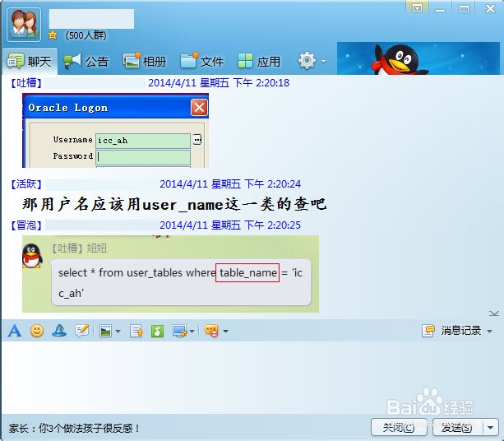Image resolution: width=504 pixels, height=441 pixels.
Task: Click the 发送(S) send button
Action: (x=458, y=428)
